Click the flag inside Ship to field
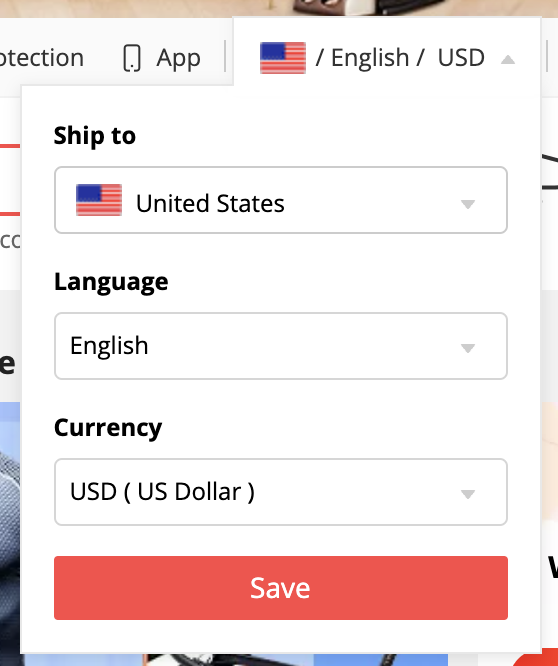Image resolution: width=558 pixels, height=666 pixels. click(x=99, y=200)
